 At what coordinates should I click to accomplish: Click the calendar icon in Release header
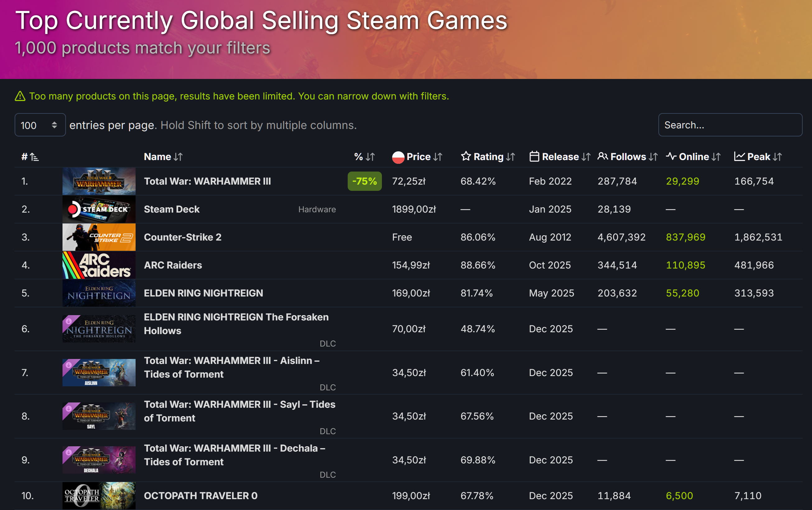tap(534, 156)
